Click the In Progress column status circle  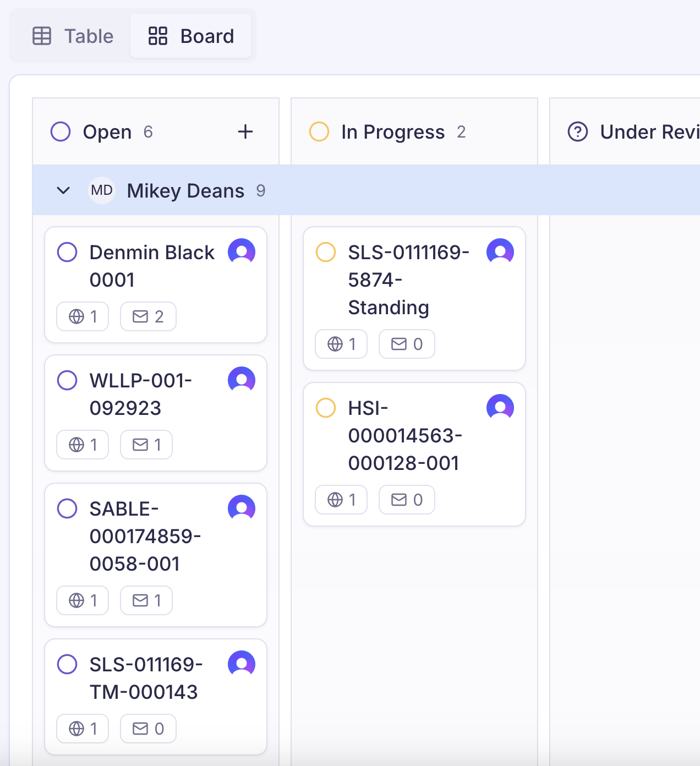tap(319, 132)
